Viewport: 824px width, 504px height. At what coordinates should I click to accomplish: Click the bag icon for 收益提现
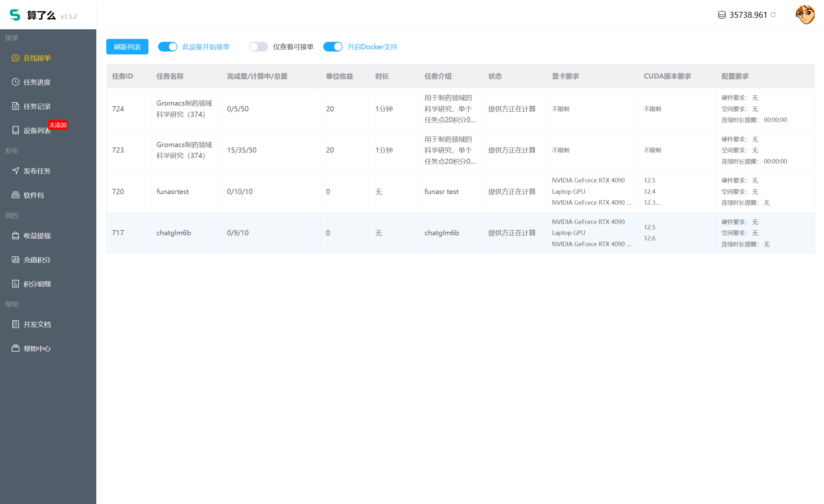pos(15,236)
